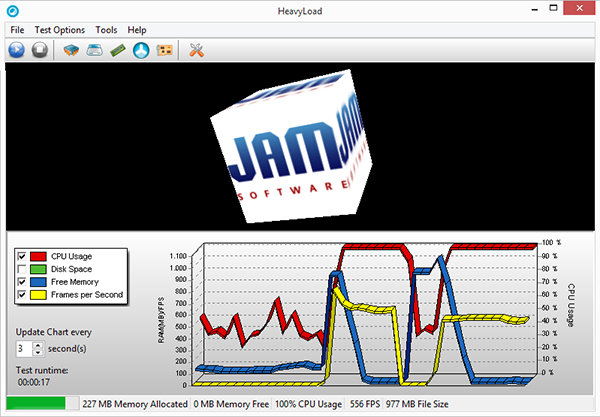The width and height of the screenshot is (600, 417).
Task: Click the update interval seconds input field
Action: (24, 349)
